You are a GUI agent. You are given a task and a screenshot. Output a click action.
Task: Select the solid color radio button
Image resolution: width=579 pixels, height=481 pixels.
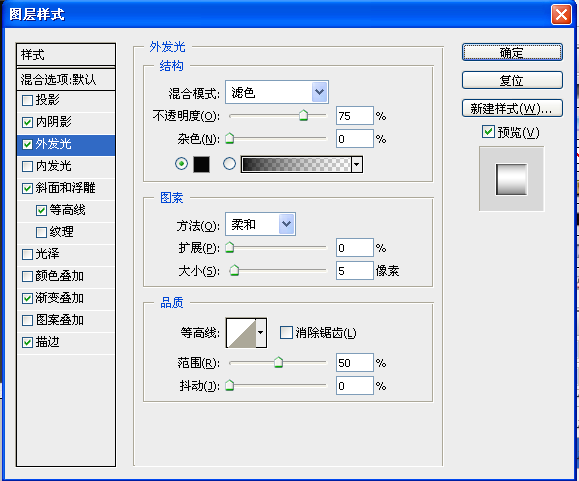[181, 164]
